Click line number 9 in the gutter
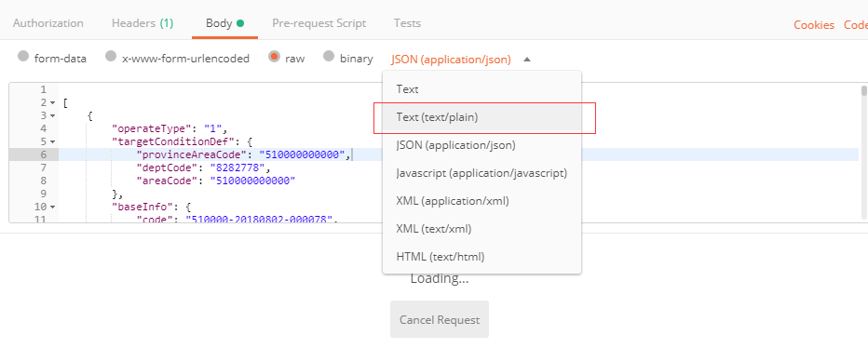 44,194
